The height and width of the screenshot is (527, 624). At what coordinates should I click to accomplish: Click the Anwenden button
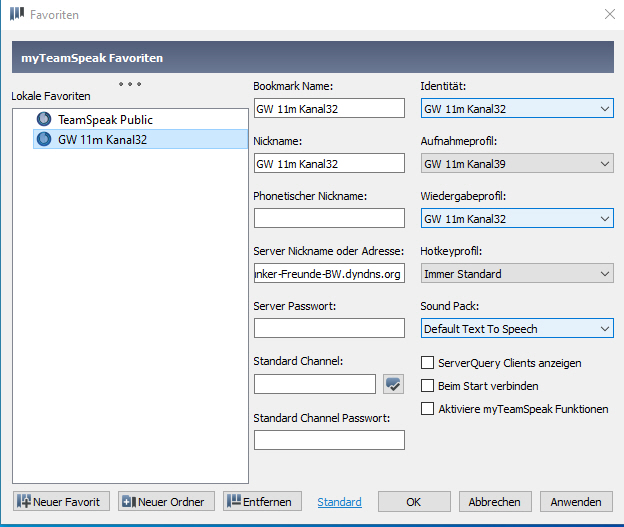pyautogui.click(x=576, y=502)
